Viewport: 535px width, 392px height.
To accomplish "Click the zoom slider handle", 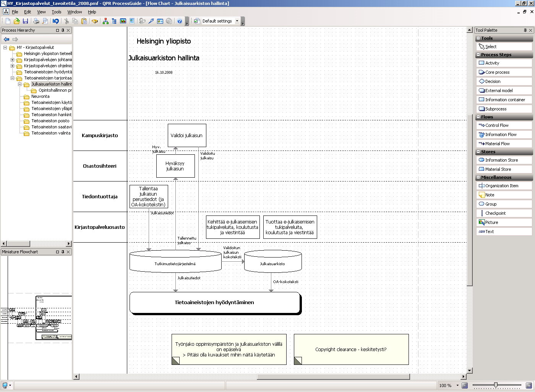I will 496,385.
